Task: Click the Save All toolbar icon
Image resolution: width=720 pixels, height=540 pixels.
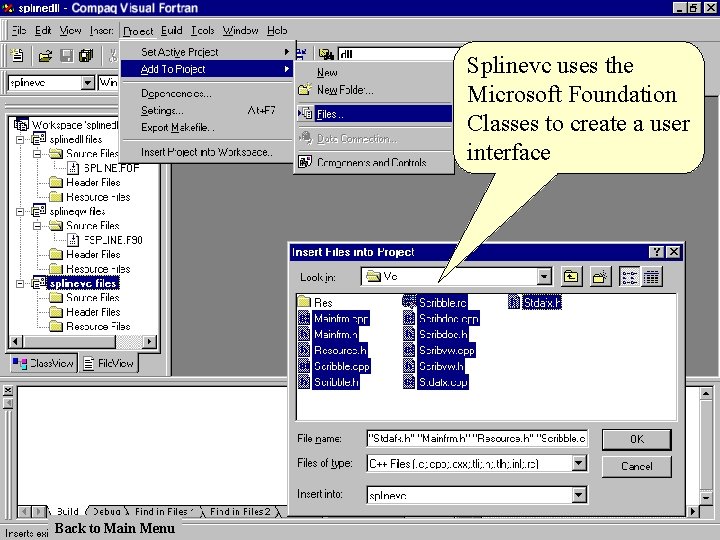Action: pyautogui.click(x=86, y=56)
